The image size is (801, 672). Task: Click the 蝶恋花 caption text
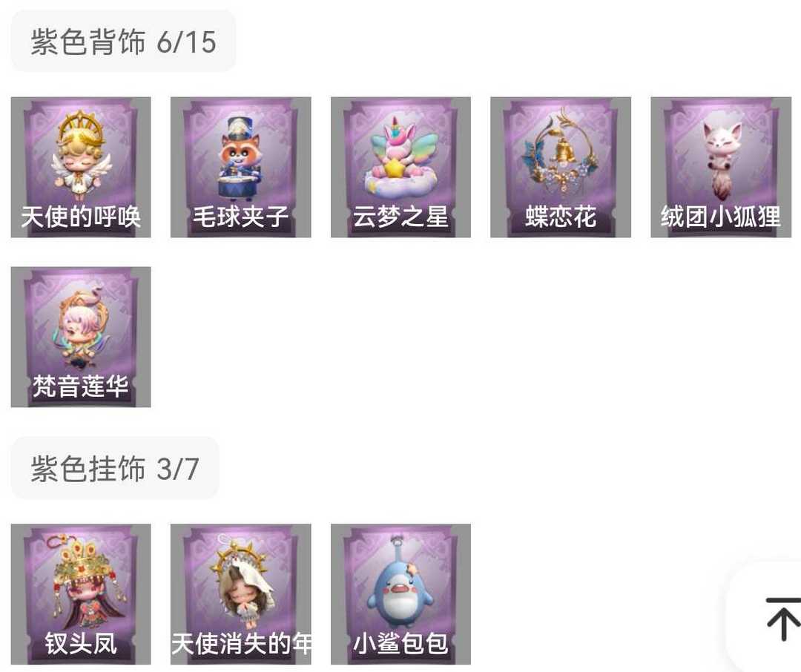(561, 216)
